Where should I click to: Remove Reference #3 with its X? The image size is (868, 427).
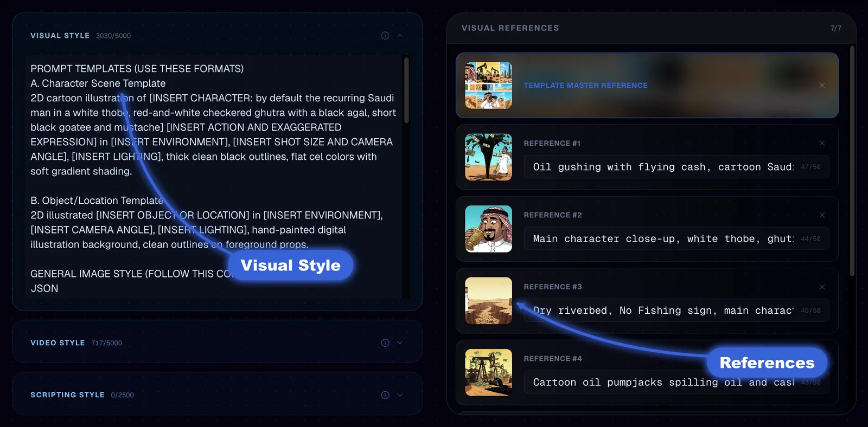(x=822, y=287)
